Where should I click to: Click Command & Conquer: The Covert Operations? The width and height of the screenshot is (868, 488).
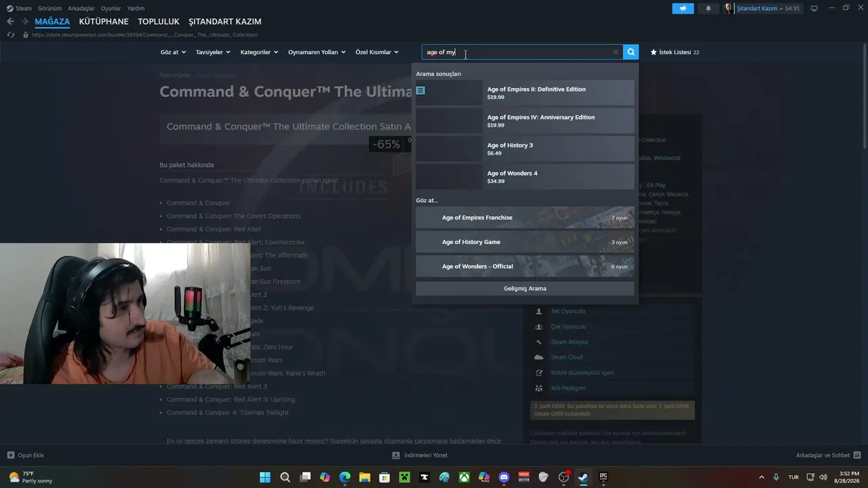click(233, 216)
